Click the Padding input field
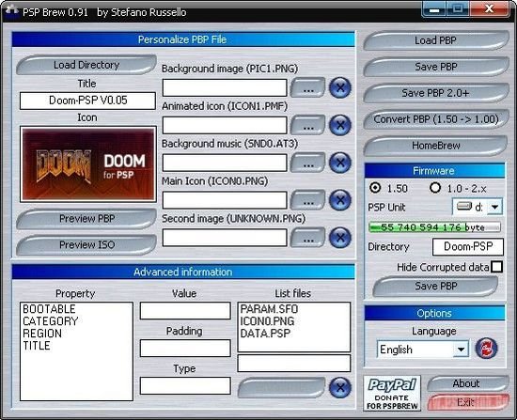The height and width of the screenshot is (420, 517). pyautogui.click(x=185, y=349)
